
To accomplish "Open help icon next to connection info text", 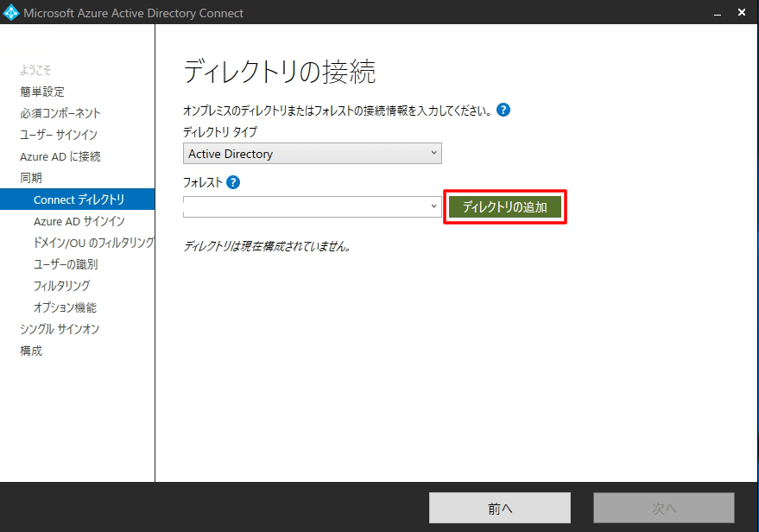I will [x=503, y=111].
